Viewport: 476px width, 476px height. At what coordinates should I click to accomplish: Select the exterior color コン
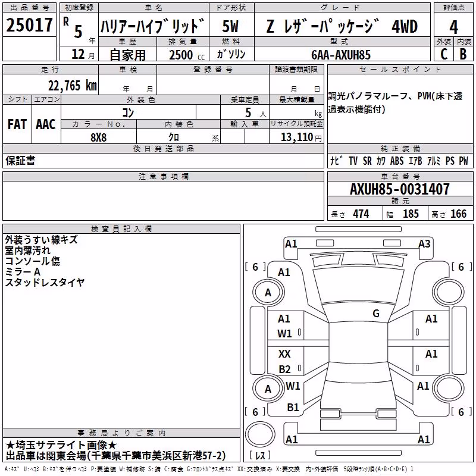pos(128,112)
